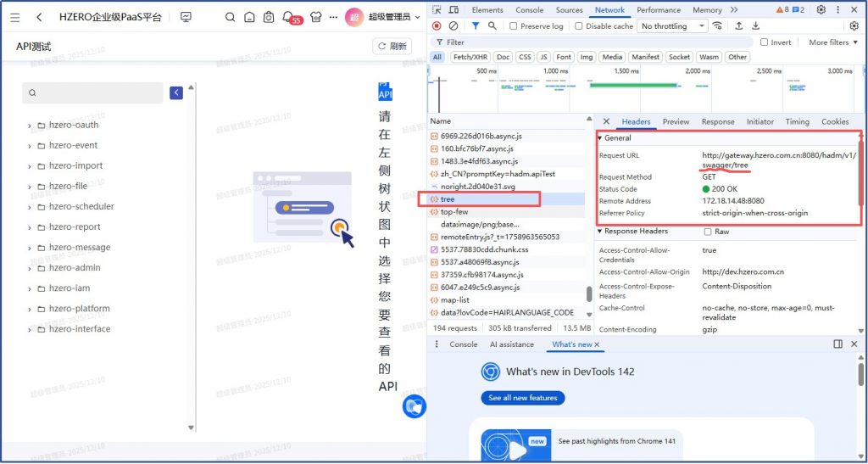Click the notification bell with badge 55
This screenshot has height=464, width=868.
coord(288,17)
